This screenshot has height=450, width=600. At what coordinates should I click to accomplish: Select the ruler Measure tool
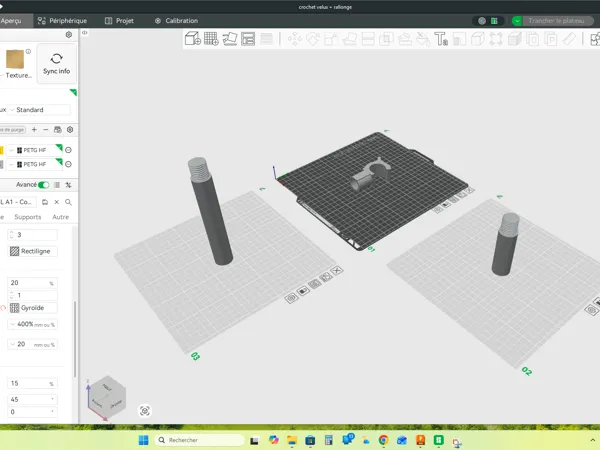coord(569,39)
